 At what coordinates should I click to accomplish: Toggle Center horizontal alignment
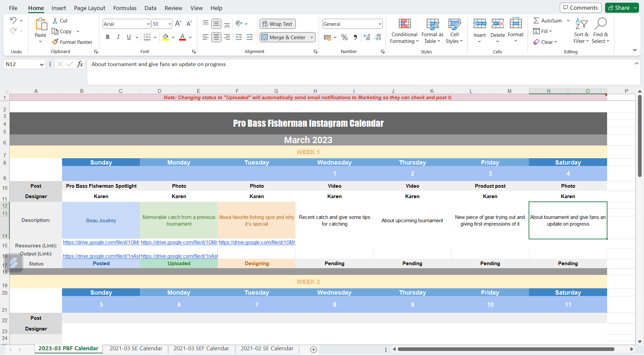[x=216, y=37]
